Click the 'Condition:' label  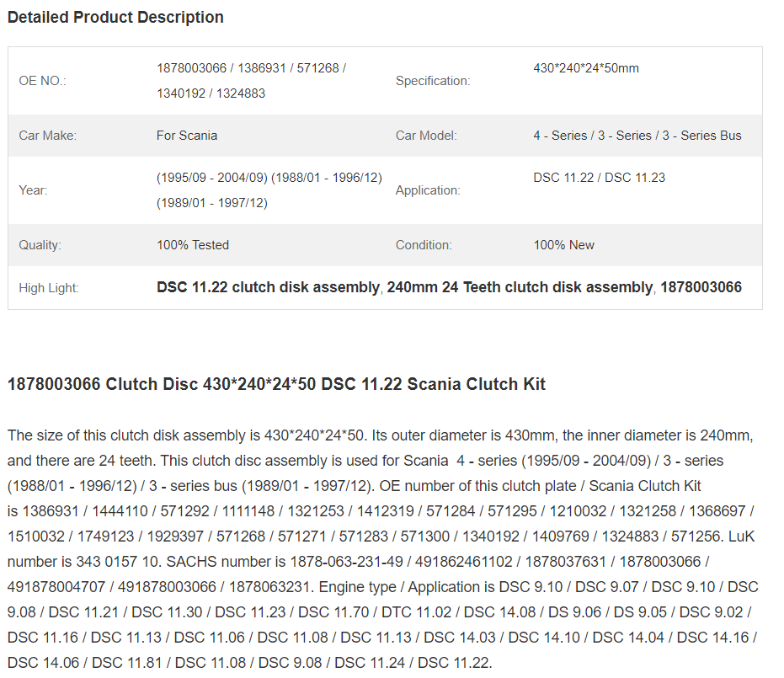pos(424,245)
